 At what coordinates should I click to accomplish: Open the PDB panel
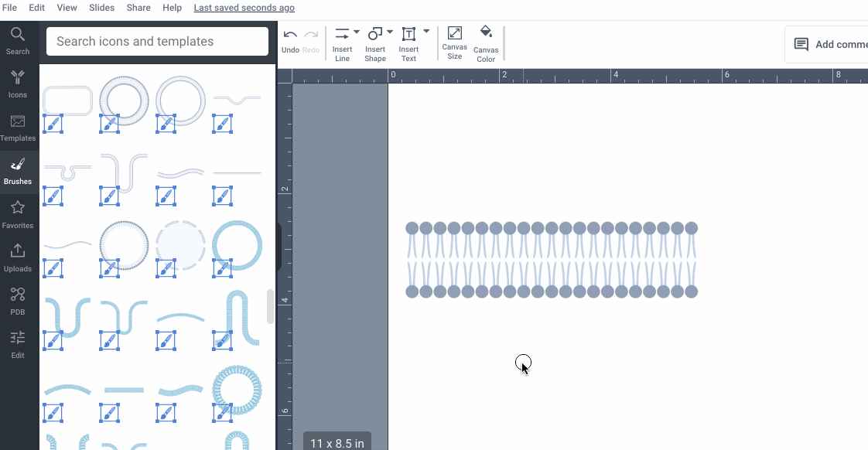point(18,302)
